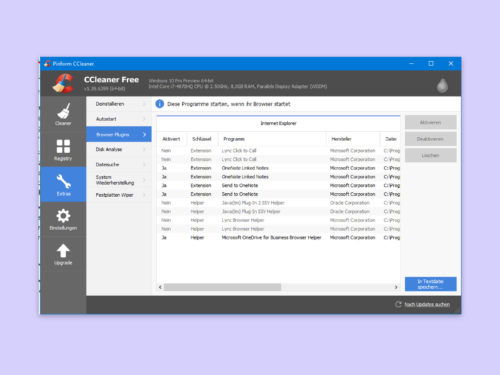Click the blue info icon
Viewport: 500px width, 375px height.
coord(160,104)
